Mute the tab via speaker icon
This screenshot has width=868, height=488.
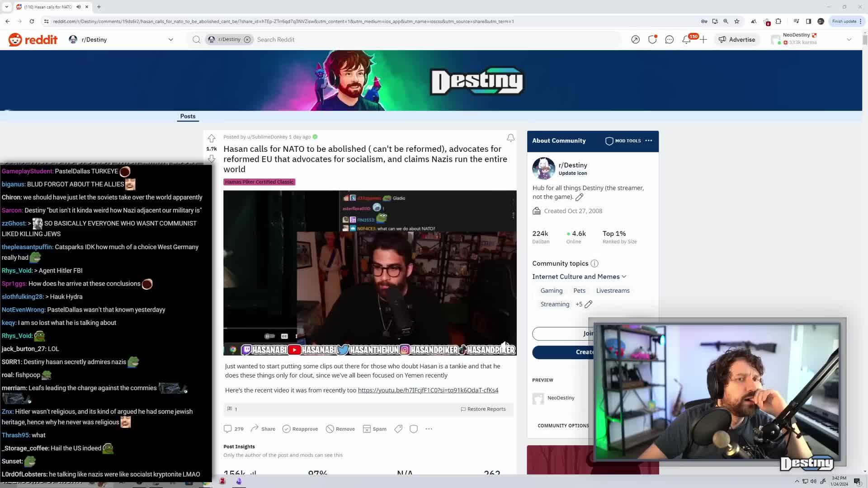79,7
